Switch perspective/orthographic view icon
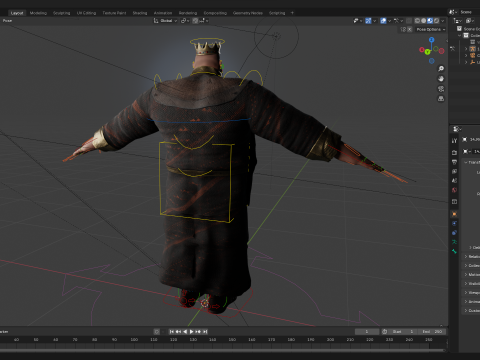This screenshot has width=480, height=360. (441, 99)
